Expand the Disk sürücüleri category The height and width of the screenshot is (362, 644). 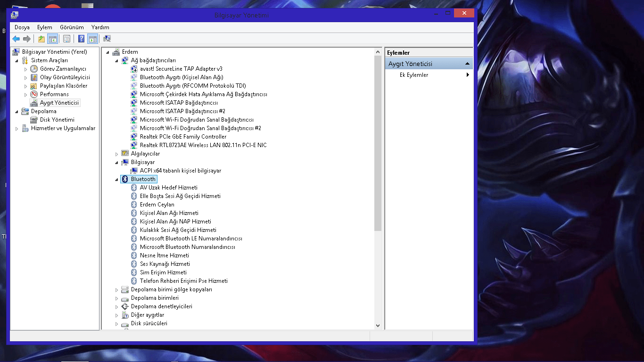[x=117, y=324]
